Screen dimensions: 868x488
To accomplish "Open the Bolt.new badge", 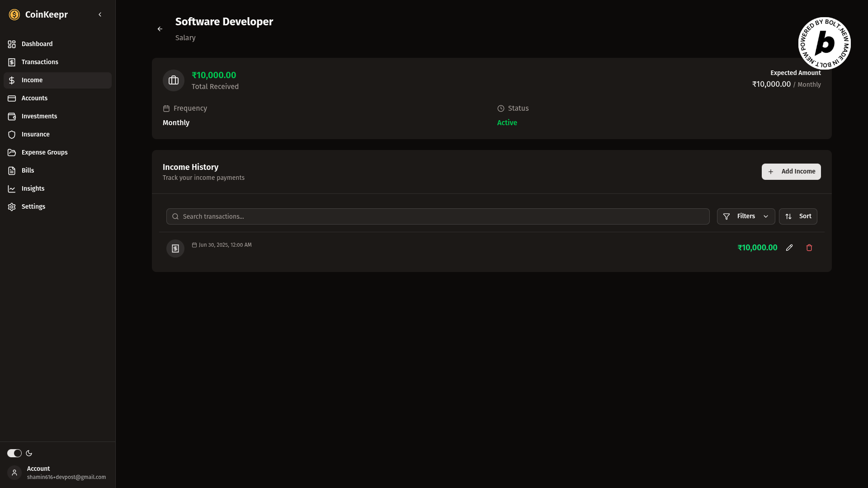I will [825, 43].
